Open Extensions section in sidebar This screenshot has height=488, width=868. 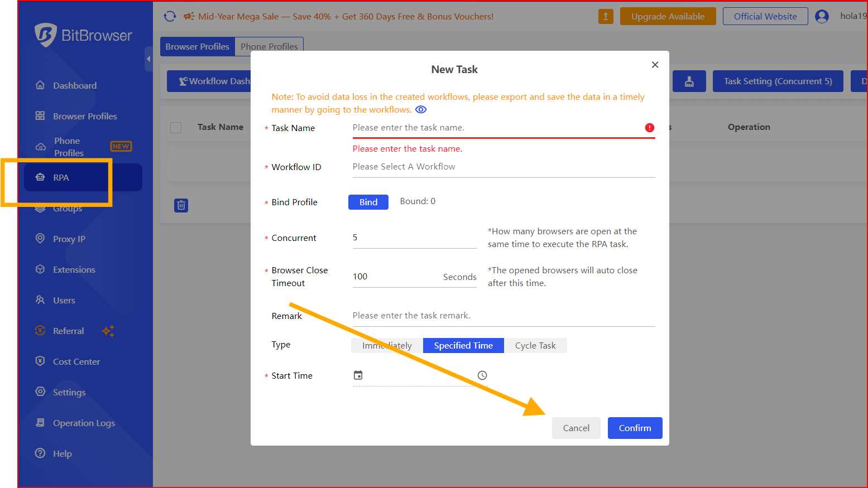click(74, 269)
